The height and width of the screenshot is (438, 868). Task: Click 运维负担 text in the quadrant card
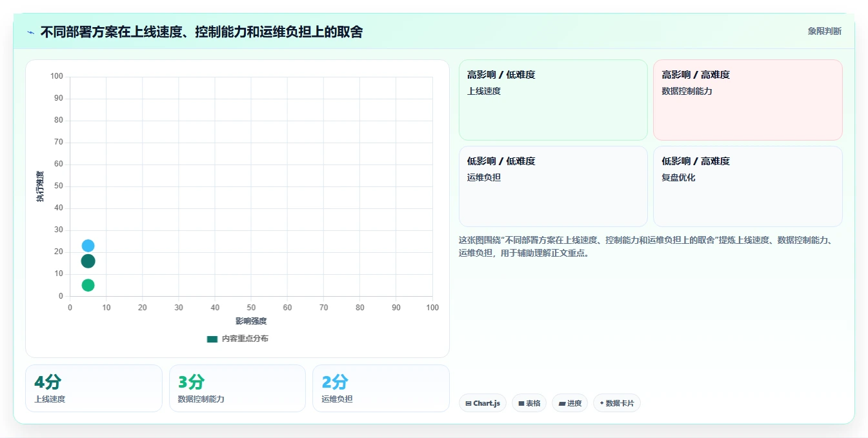point(484,177)
